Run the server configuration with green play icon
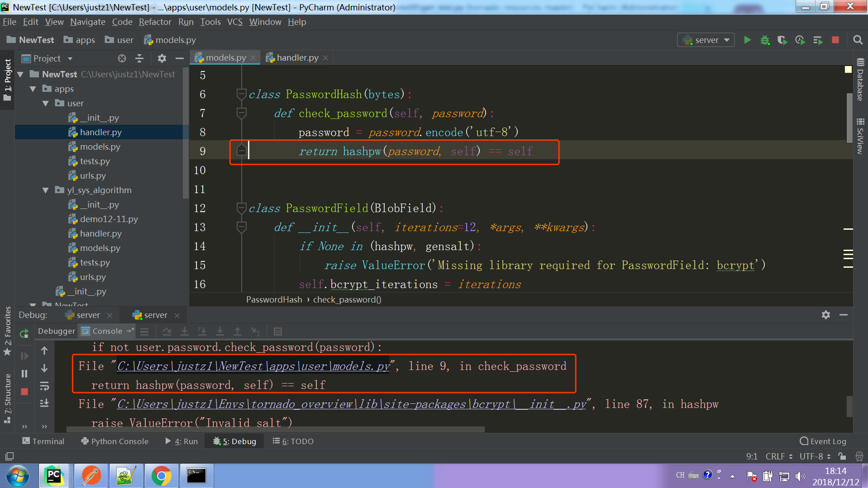The image size is (868, 488). (x=747, y=40)
